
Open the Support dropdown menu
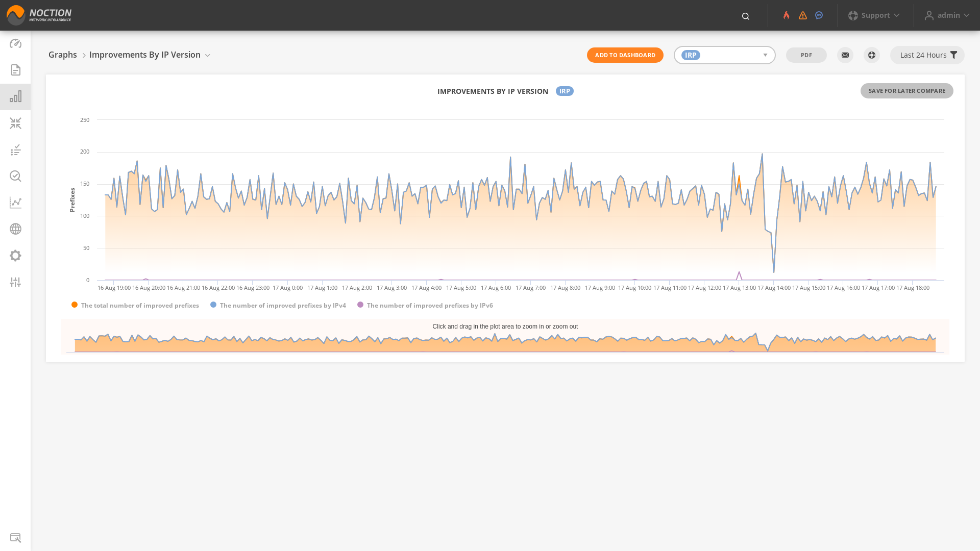pyautogui.click(x=874, y=15)
